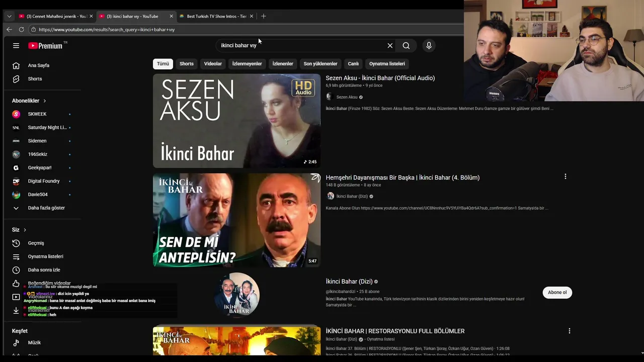The image size is (644, 362).
Task: Open Digital Foundry subscription
Action: coord(43,181)
